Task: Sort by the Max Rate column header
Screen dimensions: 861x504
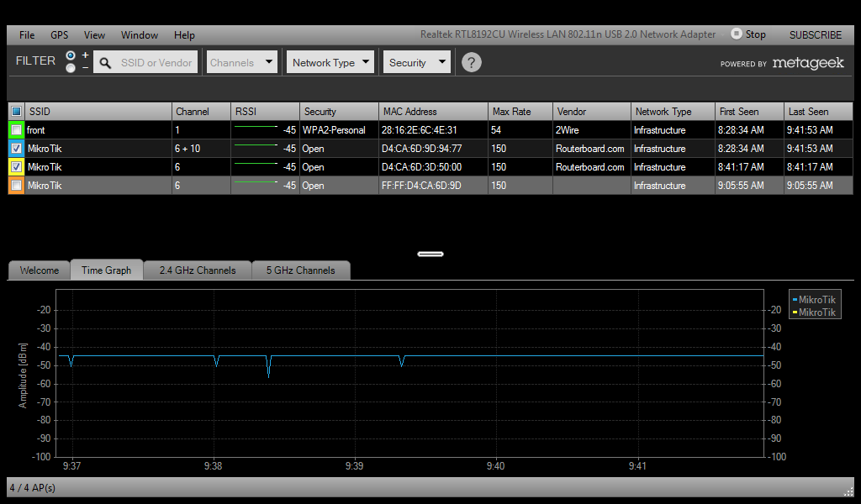Action: (x=520, y=112)
